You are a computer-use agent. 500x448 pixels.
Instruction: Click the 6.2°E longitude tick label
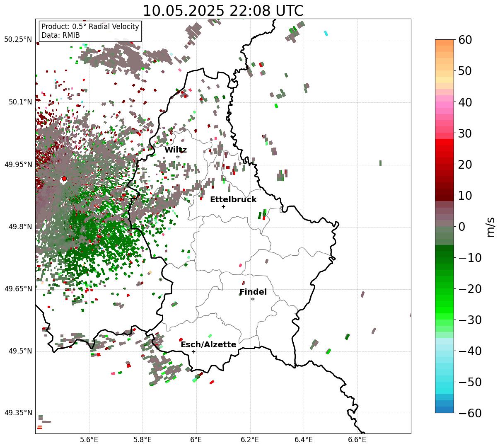click(250, 439)
